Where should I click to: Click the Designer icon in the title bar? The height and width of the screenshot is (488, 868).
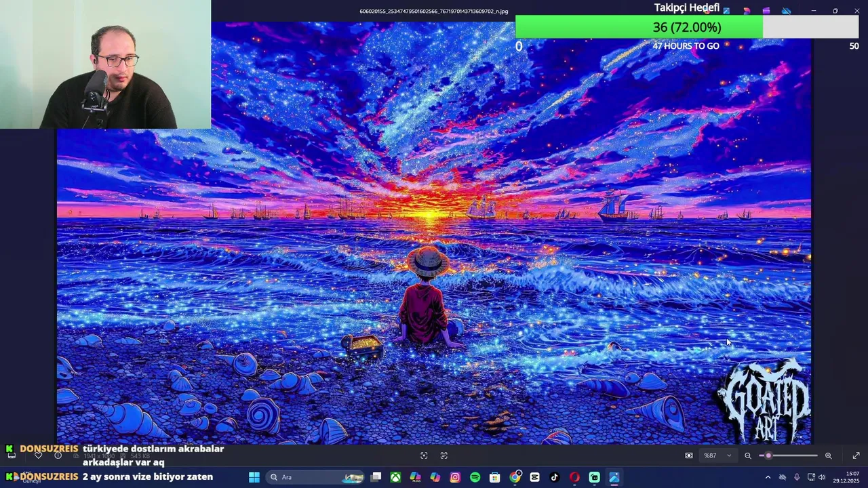(747, 11)
